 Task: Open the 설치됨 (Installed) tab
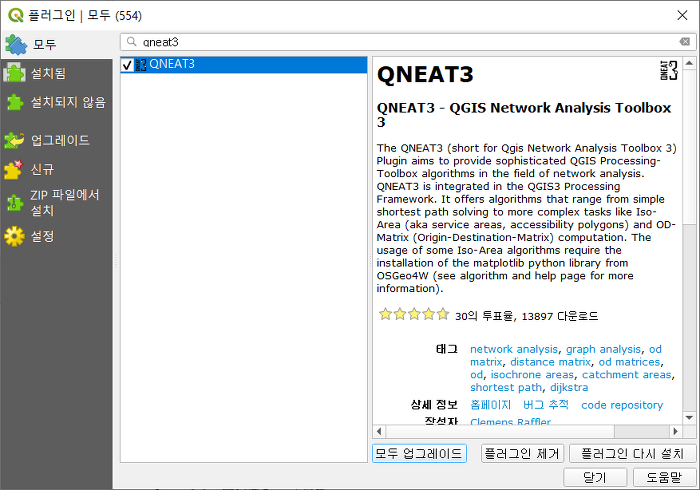click(57, 73)
